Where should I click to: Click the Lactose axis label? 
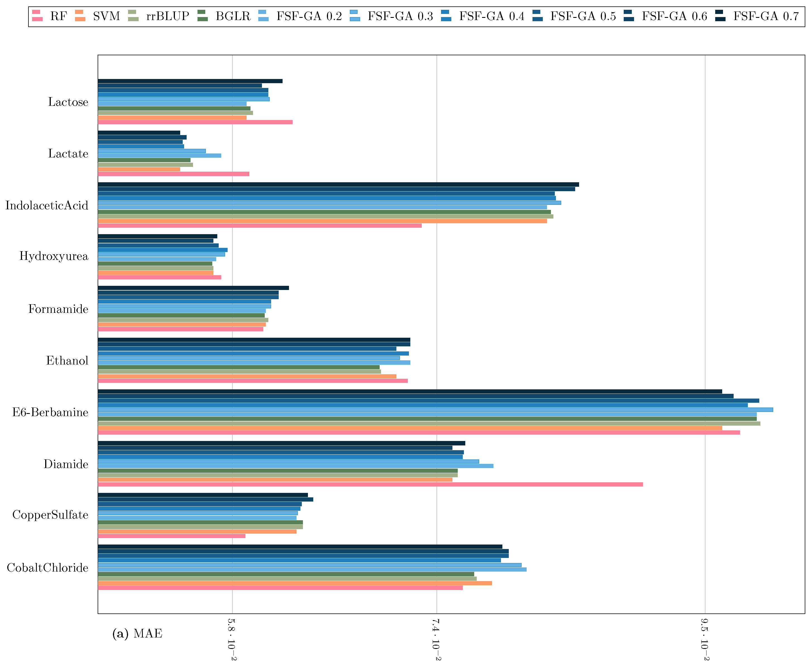click(x=68, y=102)
